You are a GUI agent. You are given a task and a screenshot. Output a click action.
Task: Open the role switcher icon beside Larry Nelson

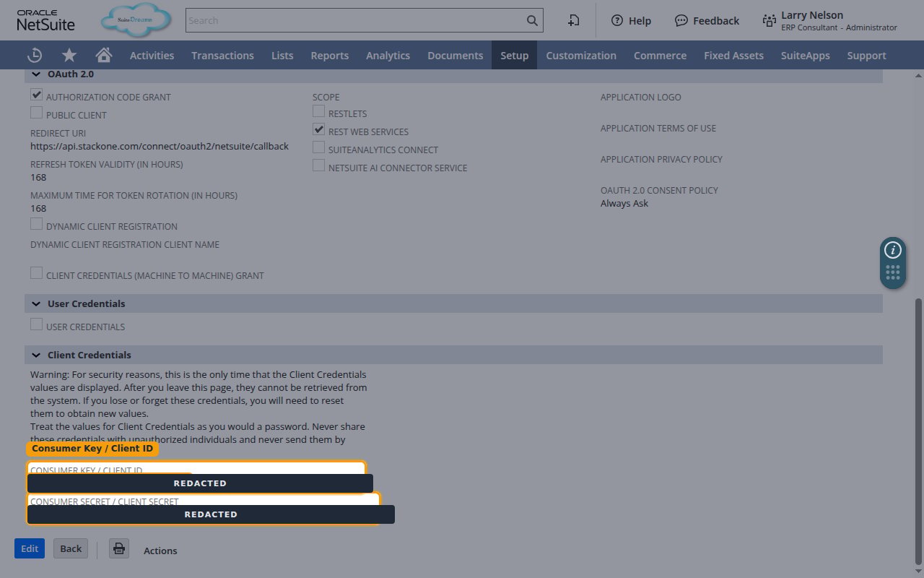tap(769, 20)
